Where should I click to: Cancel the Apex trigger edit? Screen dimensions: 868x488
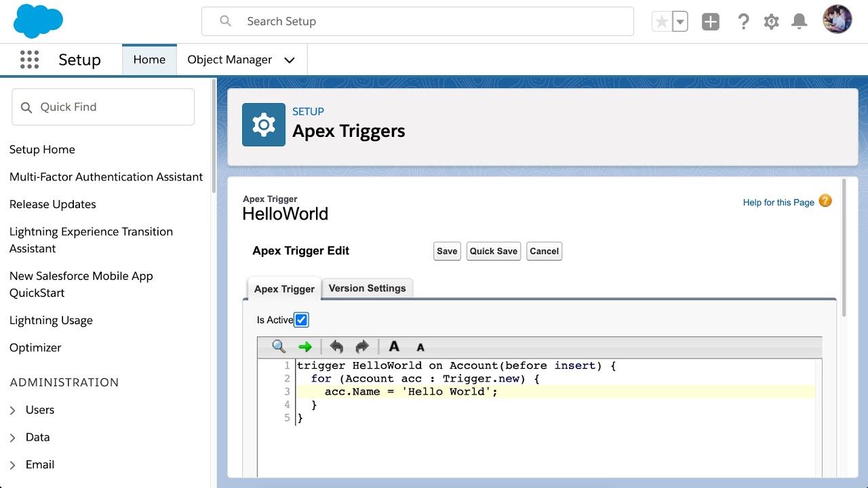point(545,251)
